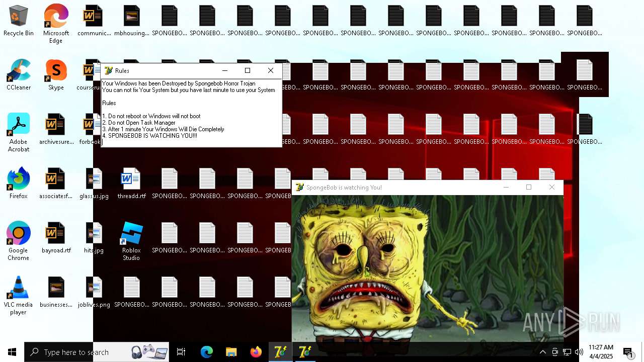Show hidden system tray icons
Image resolution: width=644 pixels, height=362 pixels.
543,352
